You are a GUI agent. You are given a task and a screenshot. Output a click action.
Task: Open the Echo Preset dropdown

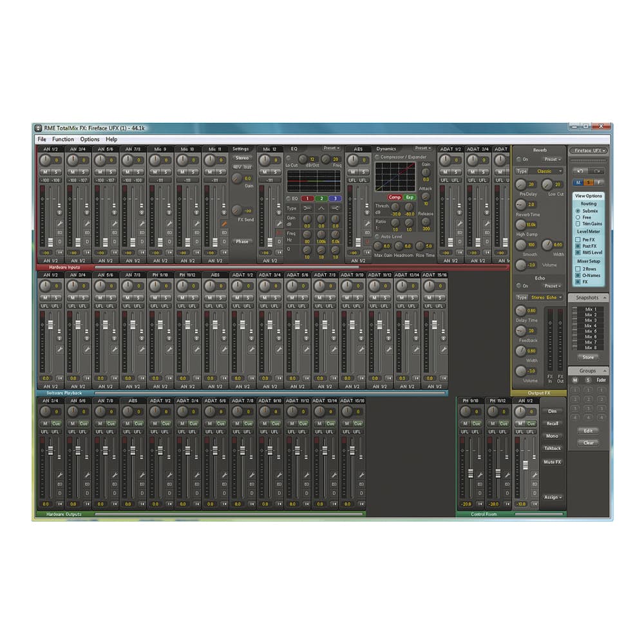(x=552, y=285)
